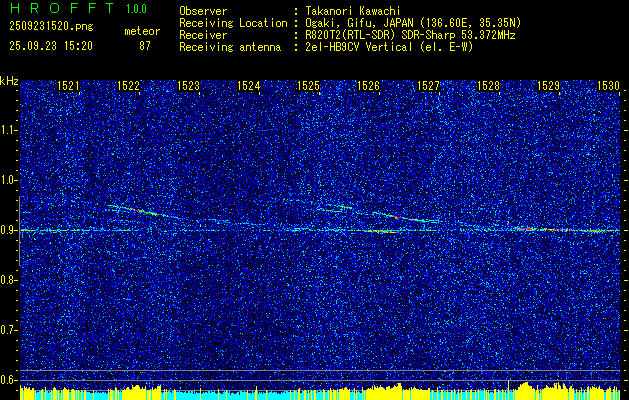This screenshot has width=629, height=400.
Task: Click time marker 1523
Action: (189, 85)
